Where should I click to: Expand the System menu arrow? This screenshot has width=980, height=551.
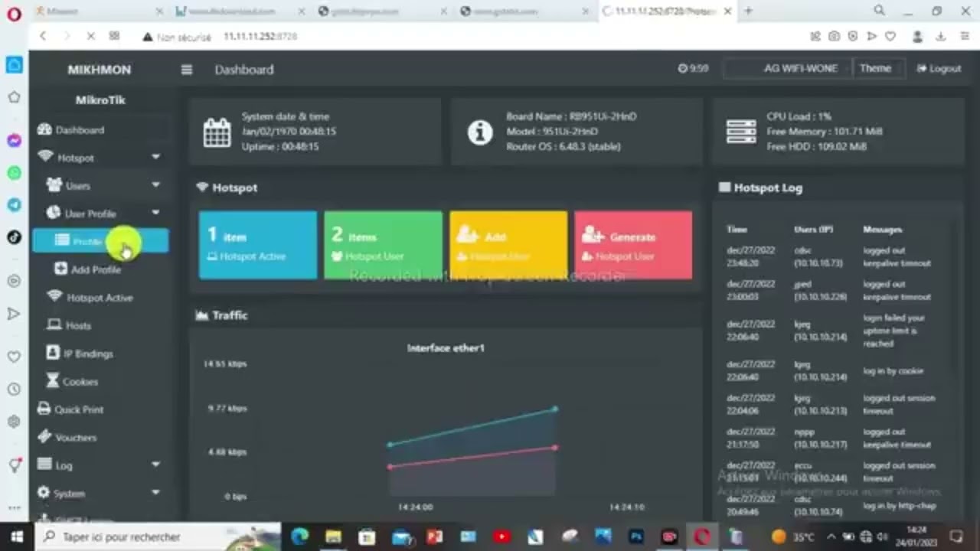point(155,494)
